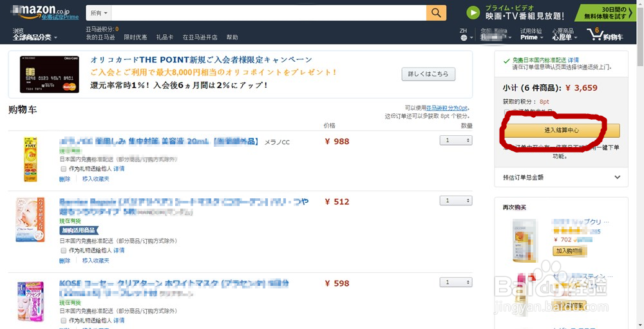This screenshot has height=329, width=644.
Task: Open 详情 link for the Barrier Repair gift option
Action: tap(119, 250)
